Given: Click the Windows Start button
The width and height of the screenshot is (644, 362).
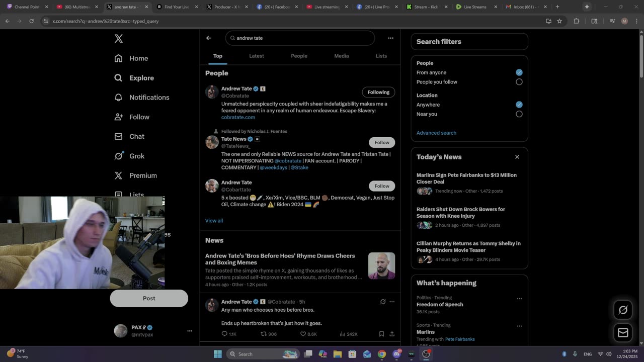Looking at the screenshot, I should 218,354.
